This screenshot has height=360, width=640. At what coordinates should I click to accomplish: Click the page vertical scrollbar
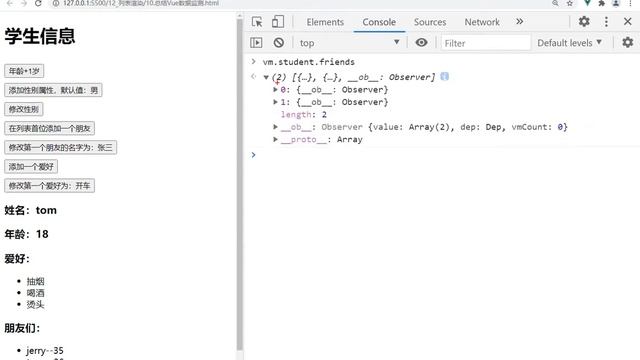(x=240, y=184)
